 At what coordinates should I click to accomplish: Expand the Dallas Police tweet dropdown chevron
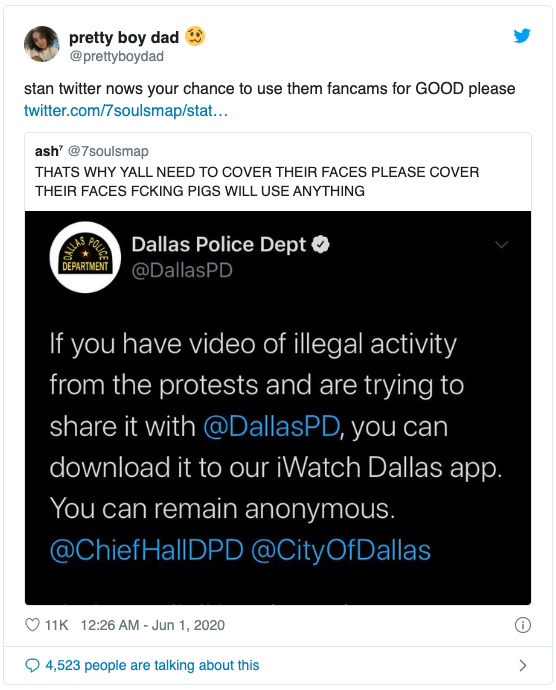(502, 245)
